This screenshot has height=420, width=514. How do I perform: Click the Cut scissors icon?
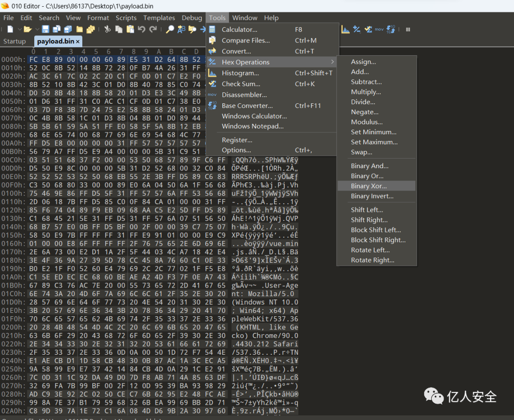tap(108, 30)
